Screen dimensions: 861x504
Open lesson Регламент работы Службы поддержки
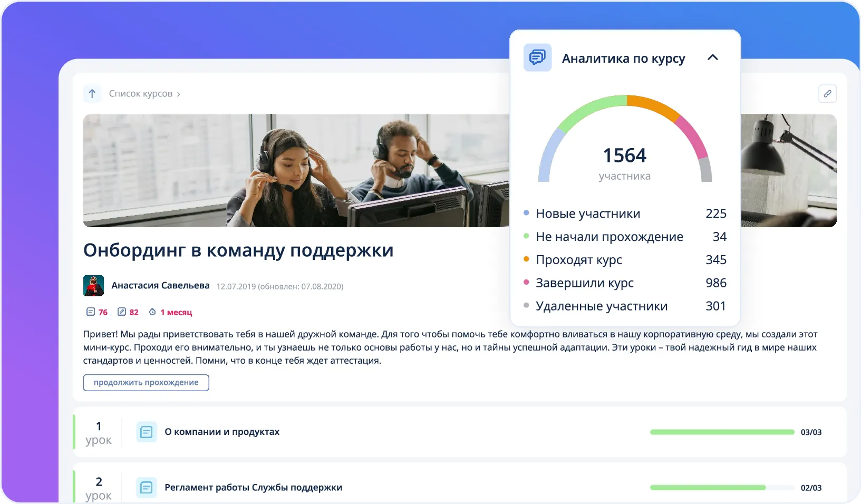(254, 488)
